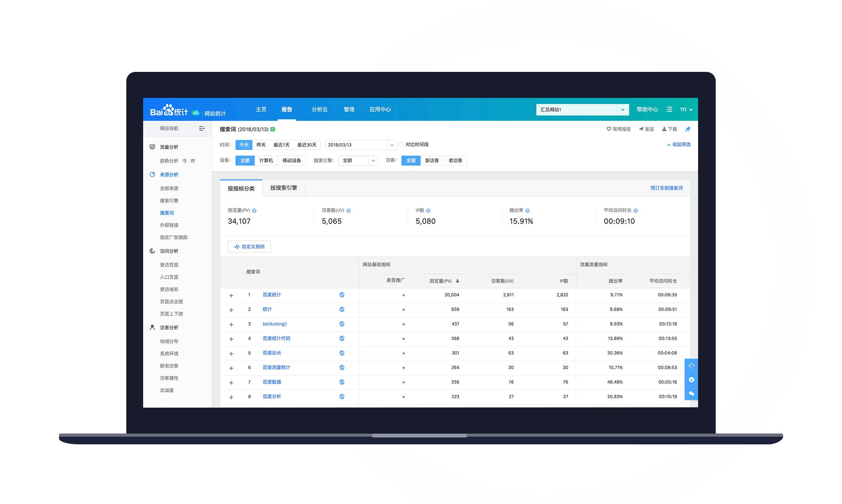Screen dimensions: 842x504
Task: Select 最近7天 time range
Action: click(281, 145)
